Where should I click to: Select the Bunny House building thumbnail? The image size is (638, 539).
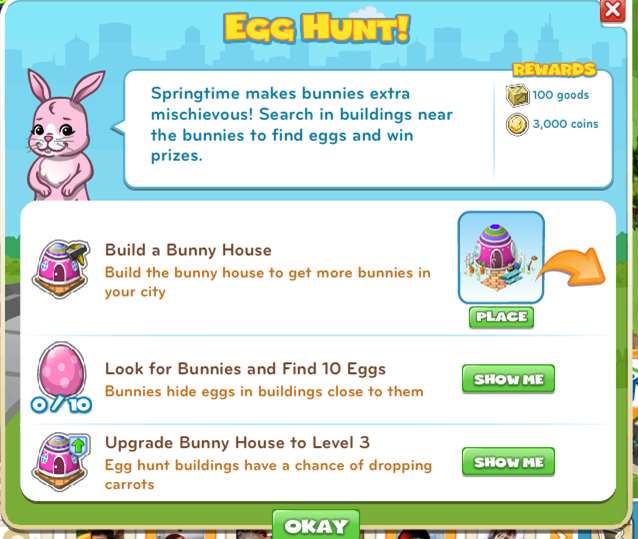point(501,257)
